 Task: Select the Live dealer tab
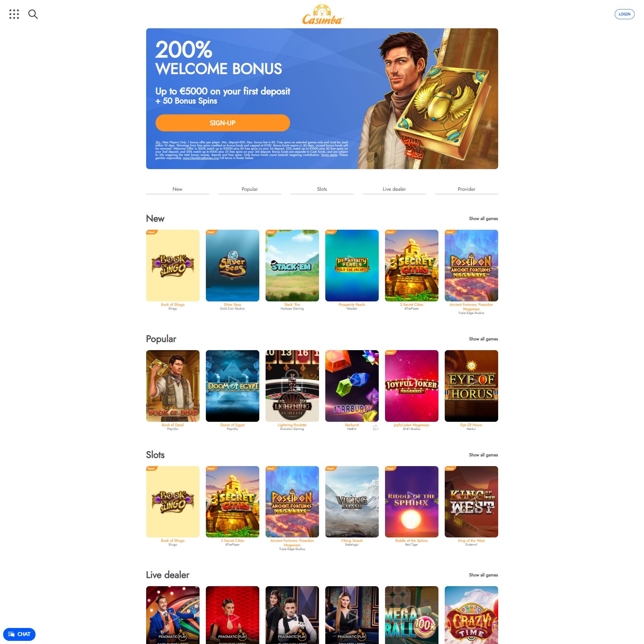(x=394, y=189)
